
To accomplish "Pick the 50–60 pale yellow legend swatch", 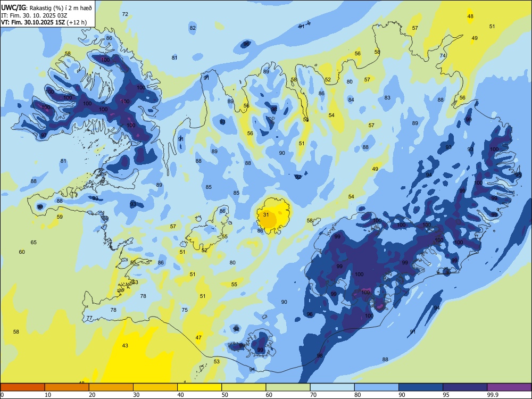I will (x=244, y=387).
